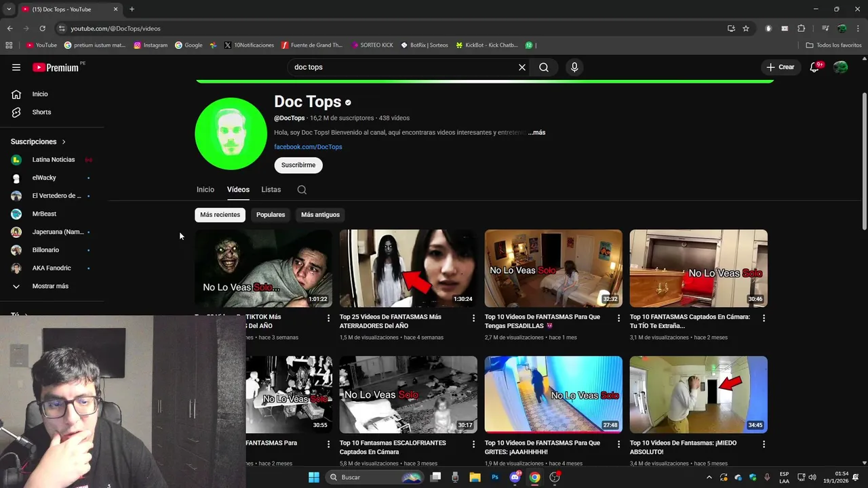This screenshot has width=868, height=488.
Task: Open the 27:48 hallway video thumbnail
Action: coord(553,394)
